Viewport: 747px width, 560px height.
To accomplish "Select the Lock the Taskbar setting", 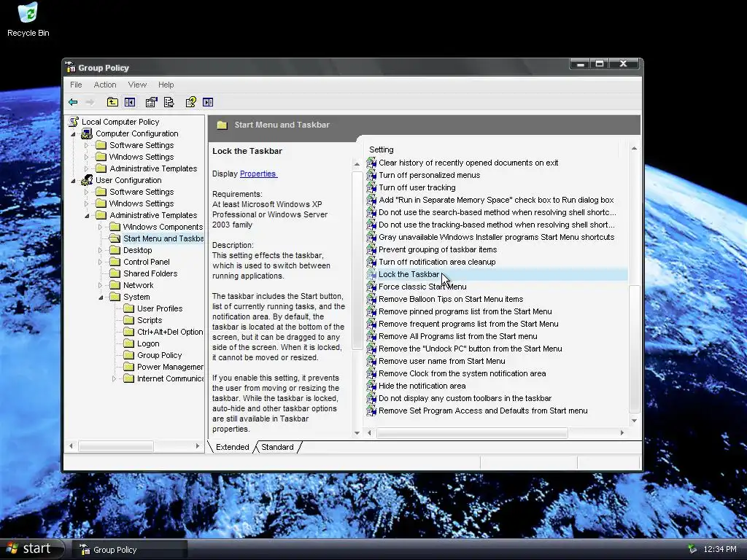I will [496, 274].
